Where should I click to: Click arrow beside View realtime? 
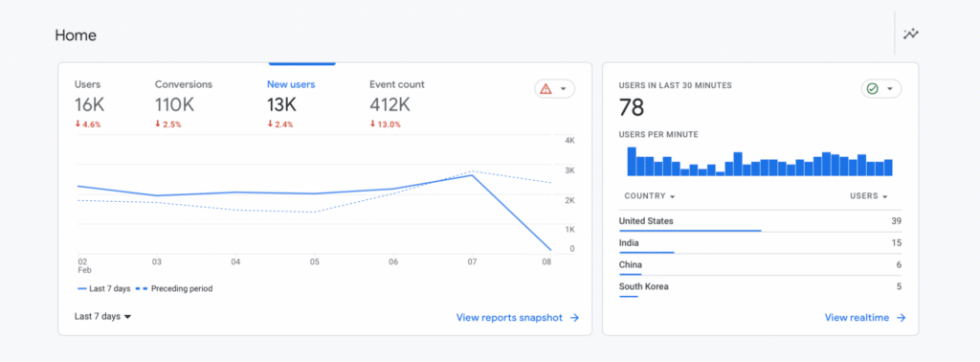pos(902,318)
